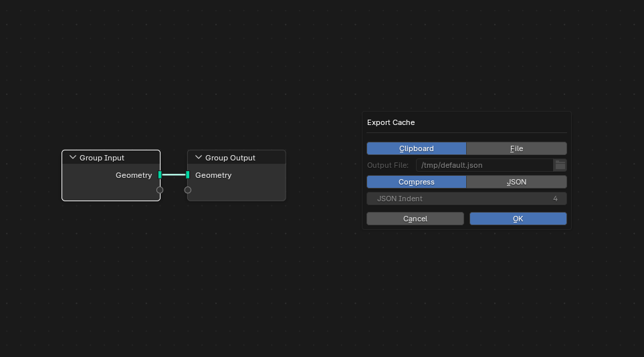Click the JSON Indent value slider
644x357 pixels.
tap(466, 199)
